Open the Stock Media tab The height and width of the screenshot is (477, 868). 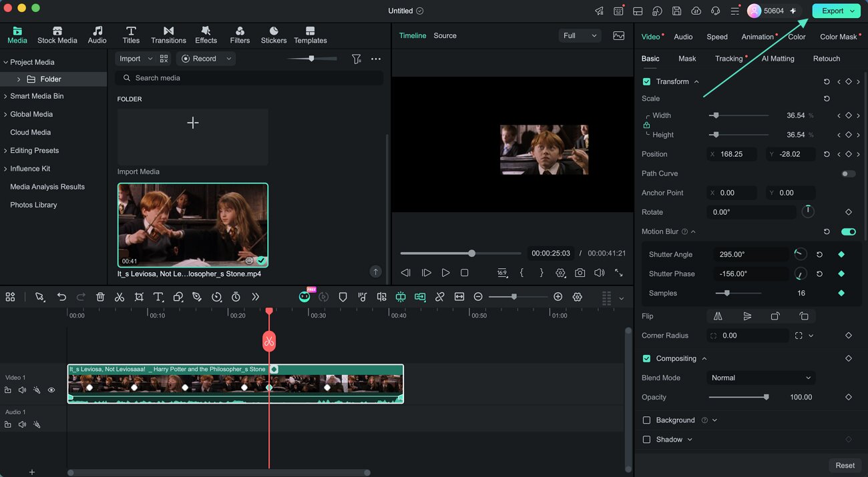[57, 35]
